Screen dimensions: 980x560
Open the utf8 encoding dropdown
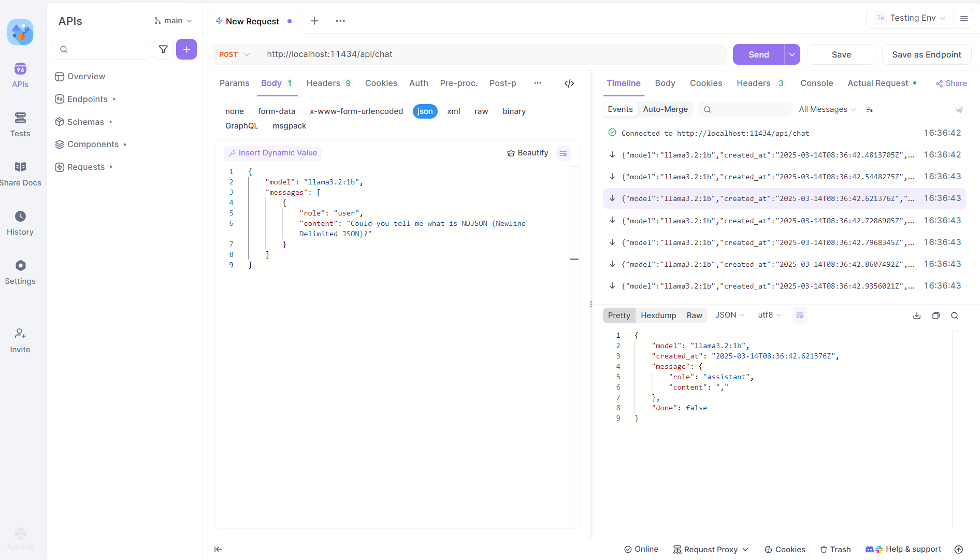click(x=769, y=315)
